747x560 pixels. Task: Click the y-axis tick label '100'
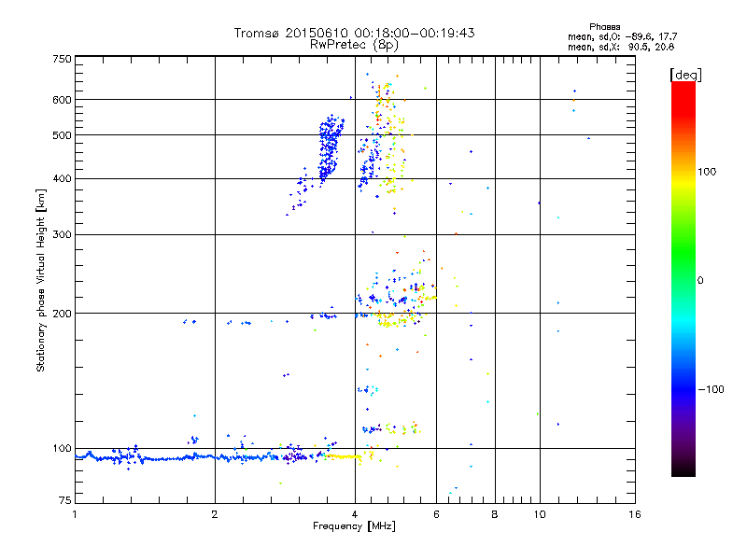point(62,448)
